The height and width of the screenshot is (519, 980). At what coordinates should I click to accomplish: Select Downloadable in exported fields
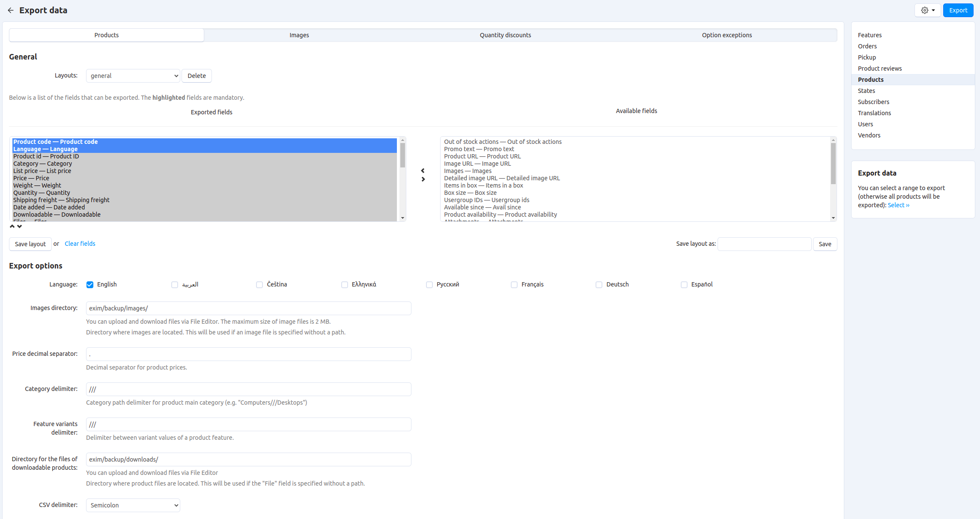[205, 215]
